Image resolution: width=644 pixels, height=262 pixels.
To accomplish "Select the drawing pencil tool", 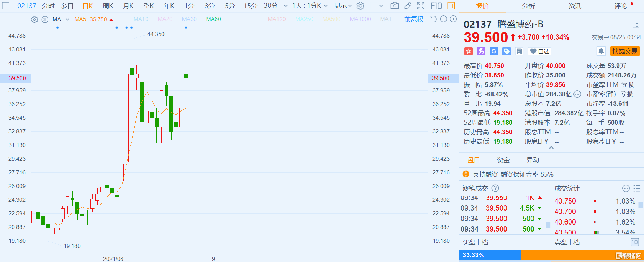I will pos(408,6).
